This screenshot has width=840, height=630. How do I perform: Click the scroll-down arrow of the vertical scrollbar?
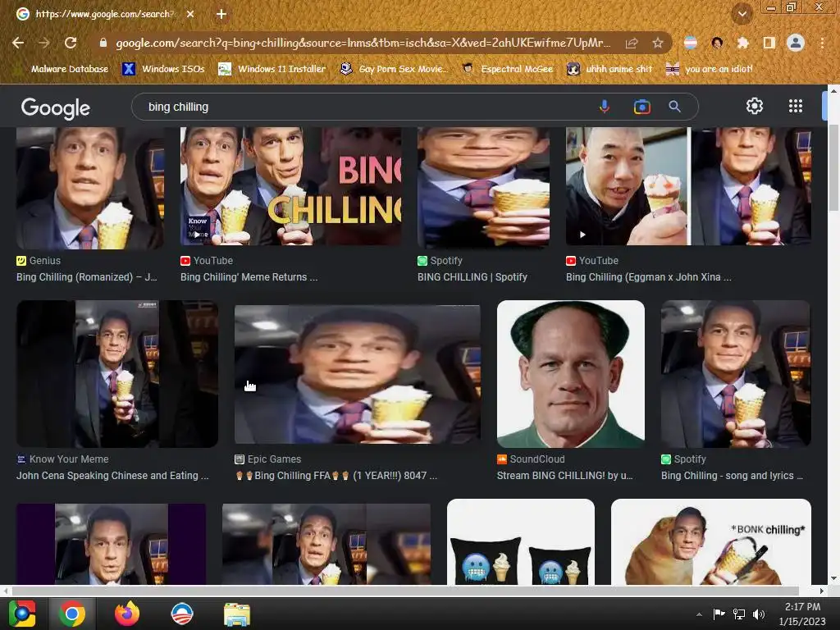click(833, 578)
